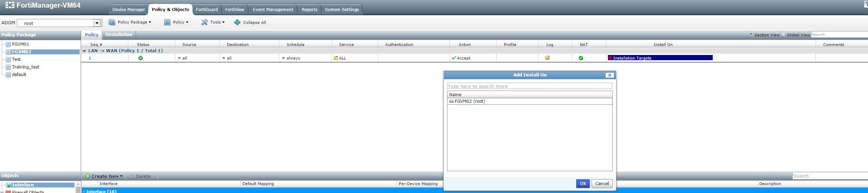Click the Collapse All arrows icon

(x=237, y=22)
